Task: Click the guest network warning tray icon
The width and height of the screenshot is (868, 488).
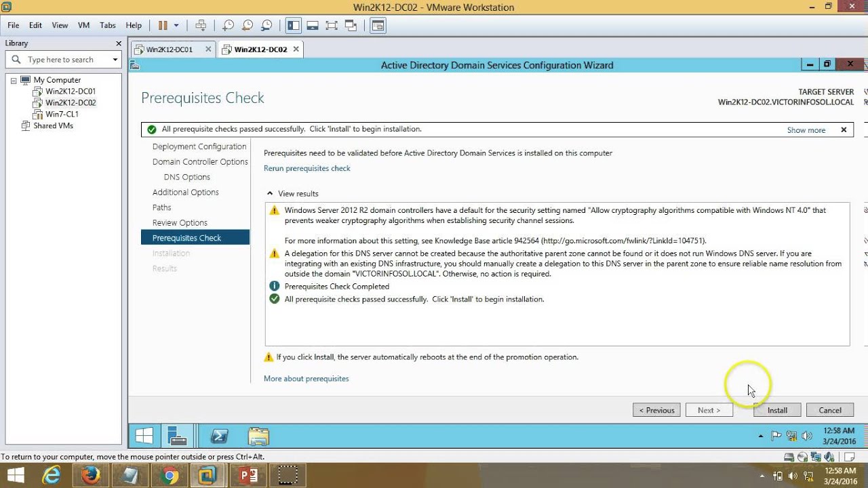Action: coord(791,436)
